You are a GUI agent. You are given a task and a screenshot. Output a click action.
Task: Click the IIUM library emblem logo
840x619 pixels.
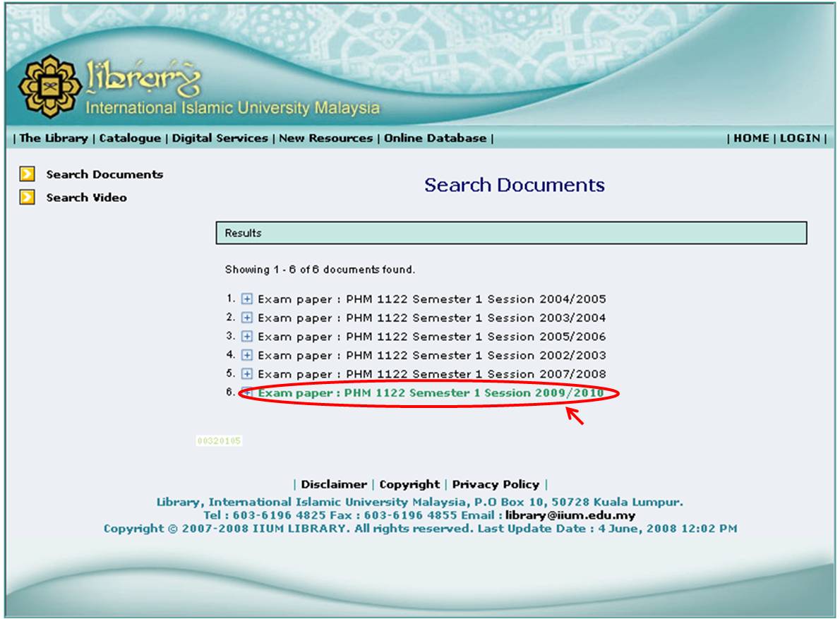click(50, 86)
